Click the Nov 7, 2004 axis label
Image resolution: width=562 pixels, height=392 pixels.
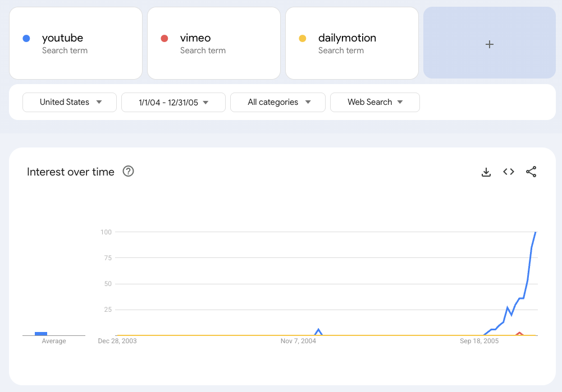tap(298, 341)
